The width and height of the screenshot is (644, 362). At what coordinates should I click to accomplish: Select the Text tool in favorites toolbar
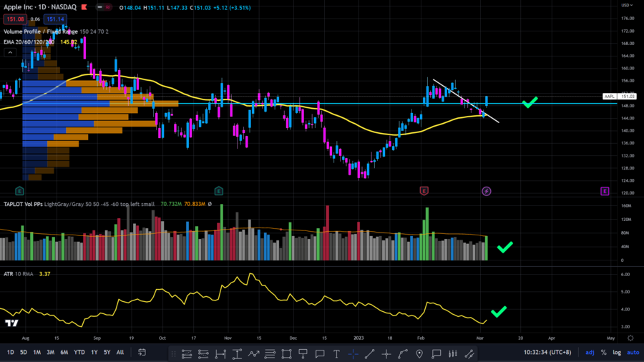click(336, 353)
